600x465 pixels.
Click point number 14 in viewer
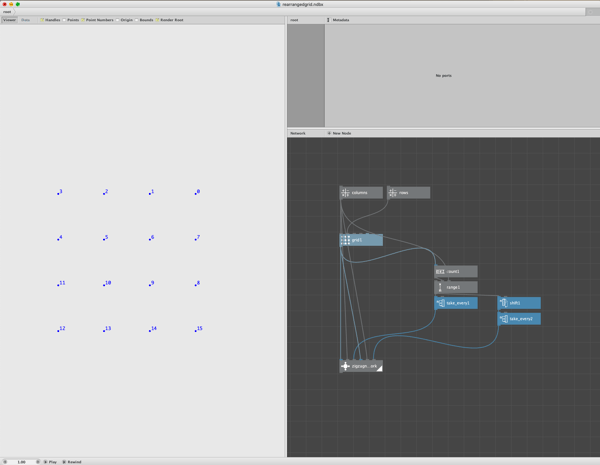[153, 329]
